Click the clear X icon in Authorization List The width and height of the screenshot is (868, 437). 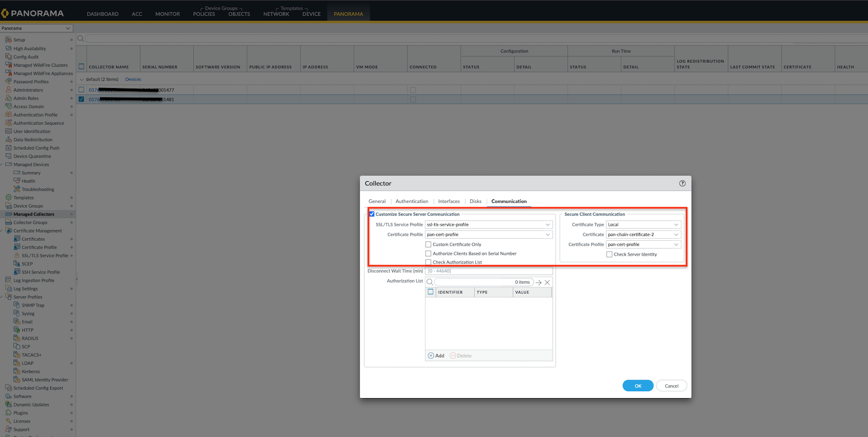547,283
